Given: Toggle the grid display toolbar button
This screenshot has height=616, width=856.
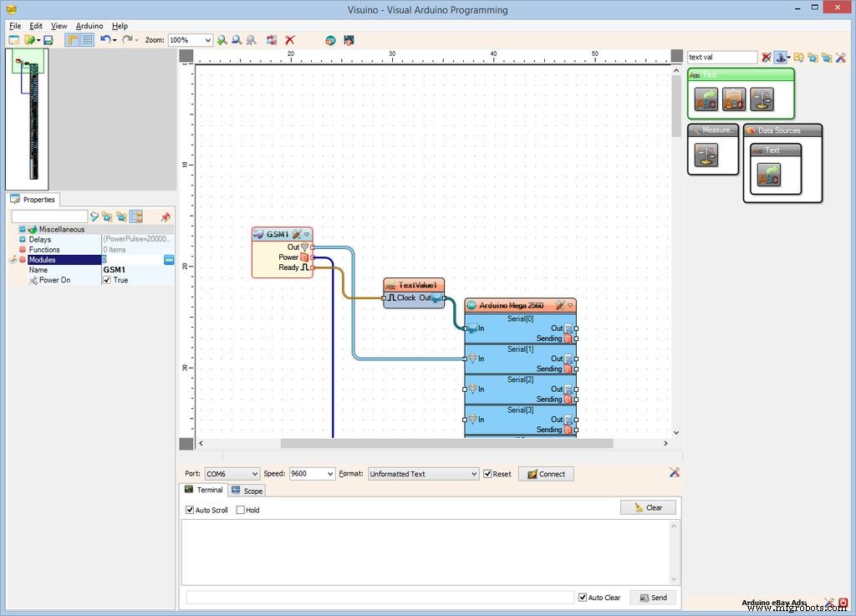Looking at the screenshot, I should click(87, 40).
